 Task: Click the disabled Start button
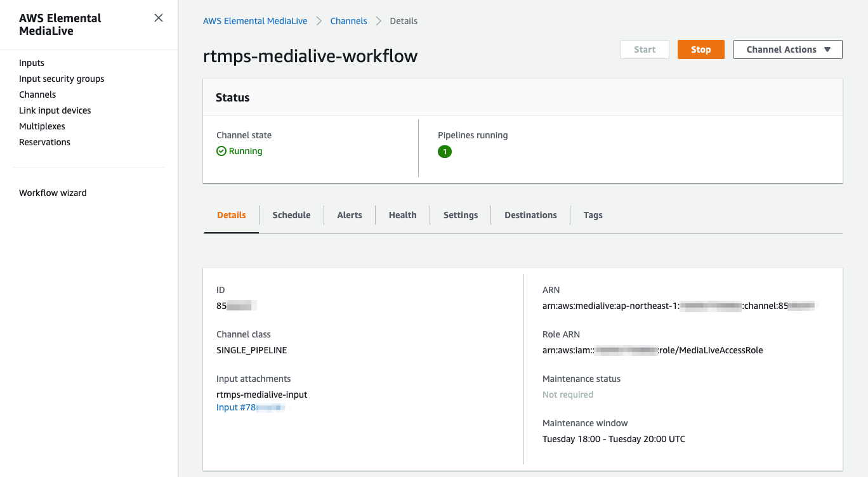tap(645, 49)
